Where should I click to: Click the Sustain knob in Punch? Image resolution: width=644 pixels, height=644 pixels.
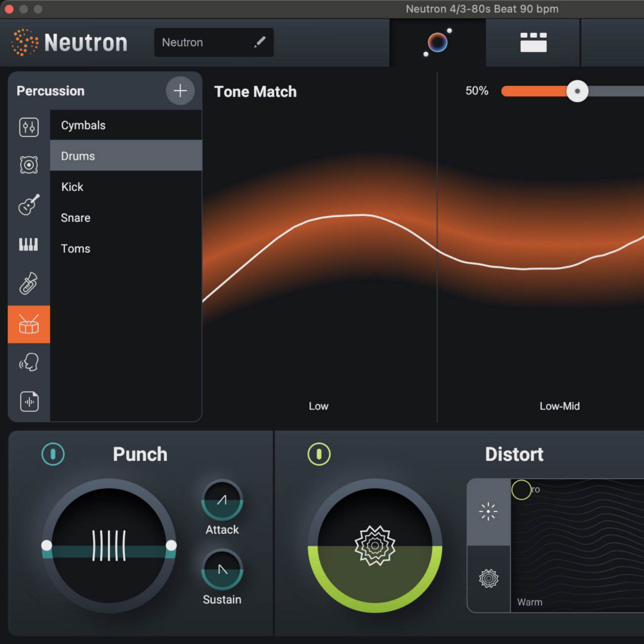click(222, 570)
